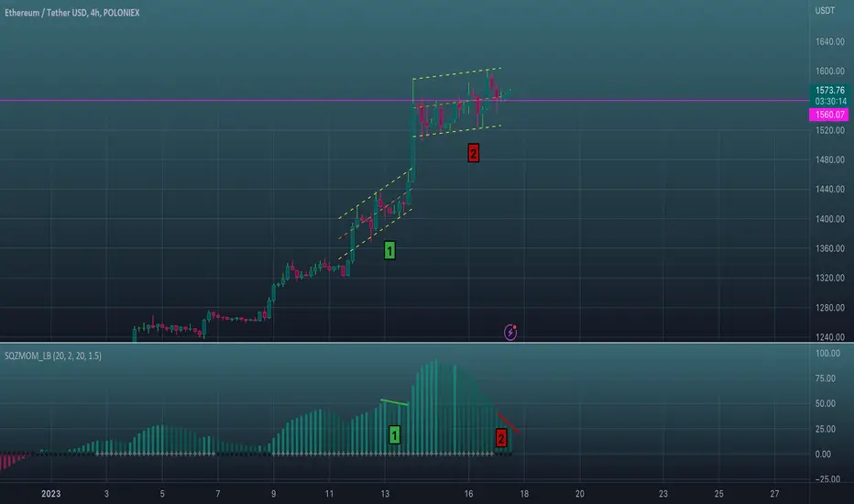Click the 1480.00 price axis label
854x504 pixels.
830,159
